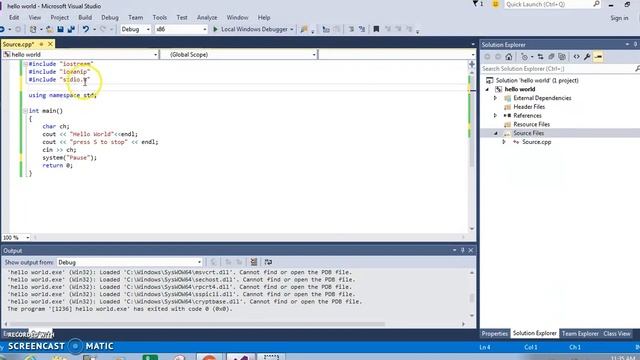Open the Show output from Debug dropdown
Screen dimensions: 640x360
point(130,262)
